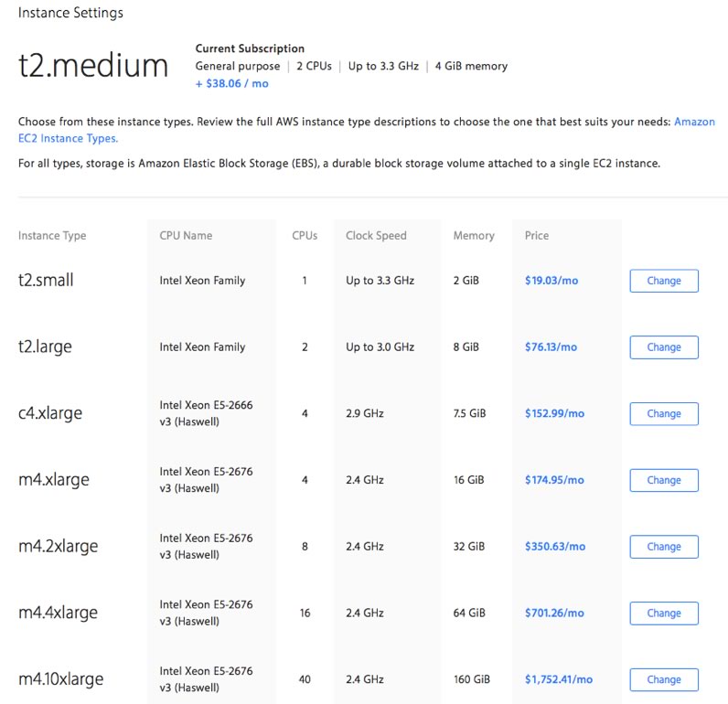Click the $174.95/mo price
Screen dimensions: 728x704
554,479
